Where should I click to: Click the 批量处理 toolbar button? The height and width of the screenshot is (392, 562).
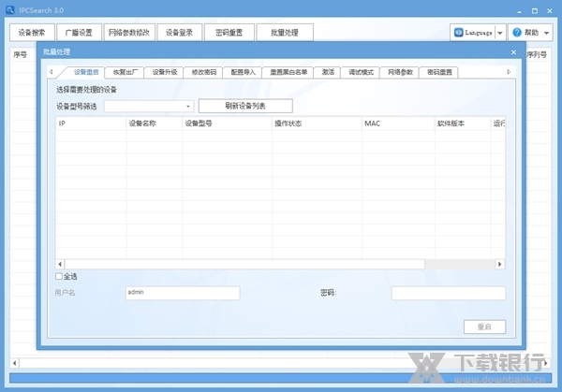[285, 33]
